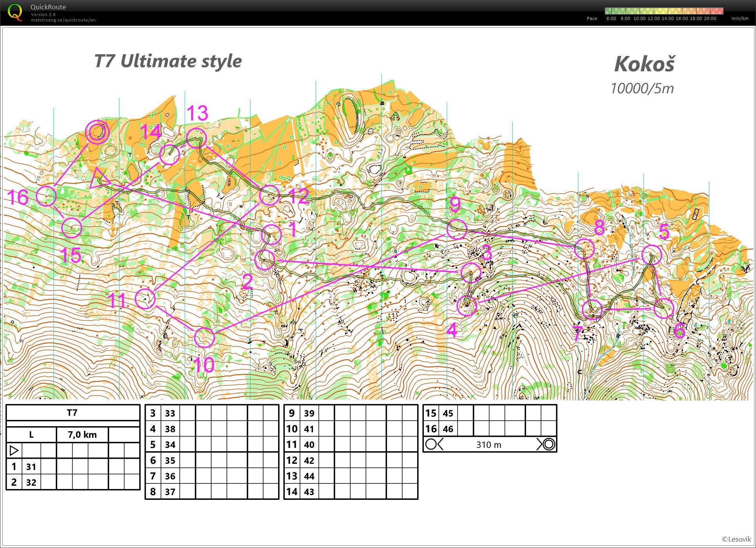Click the 'Kokoš' map name heading
Image resolution: width=756 pixels, height=548 pixels.
(644, 64)
